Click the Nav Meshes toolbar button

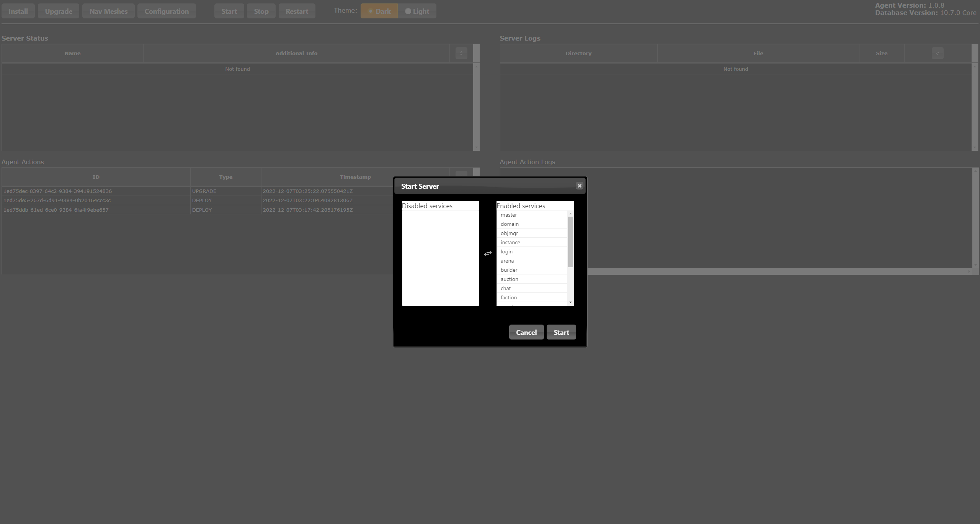coord(108,11)
